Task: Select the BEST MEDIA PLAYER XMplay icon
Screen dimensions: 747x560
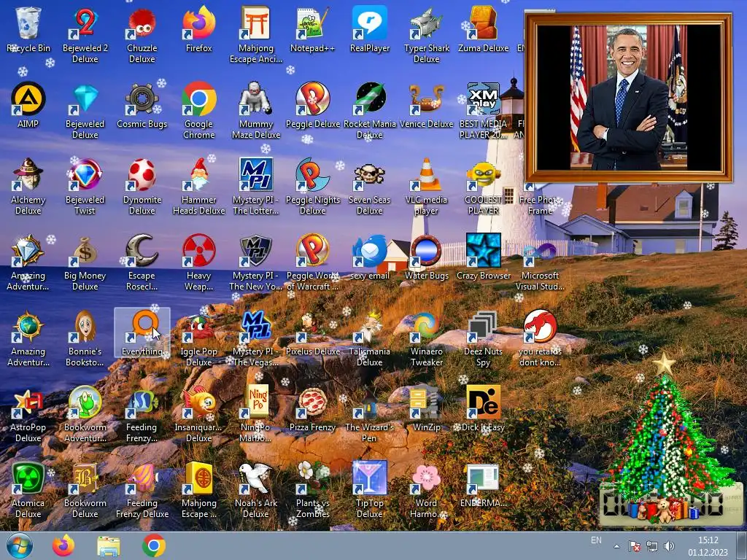Action: tap(483, 98)
